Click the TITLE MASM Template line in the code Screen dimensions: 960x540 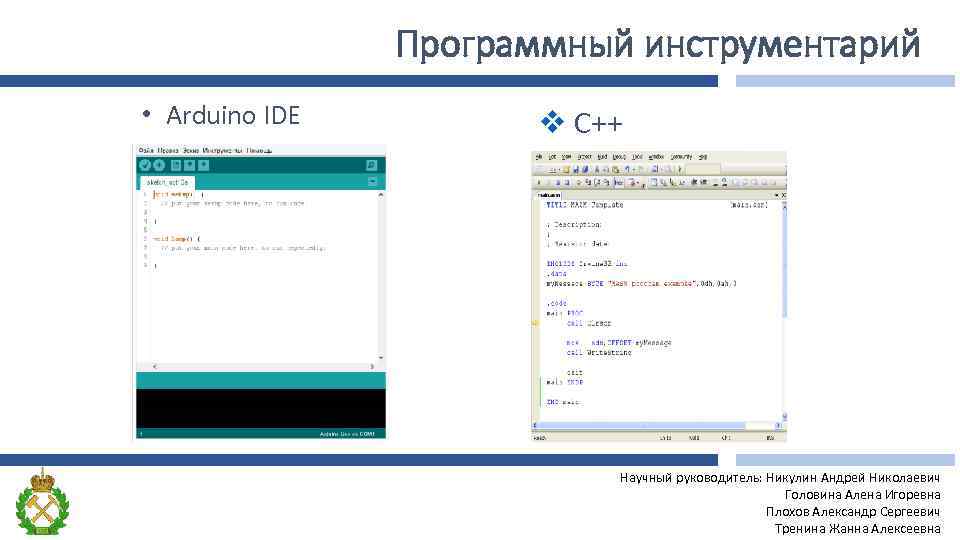[x=585, y=205]
